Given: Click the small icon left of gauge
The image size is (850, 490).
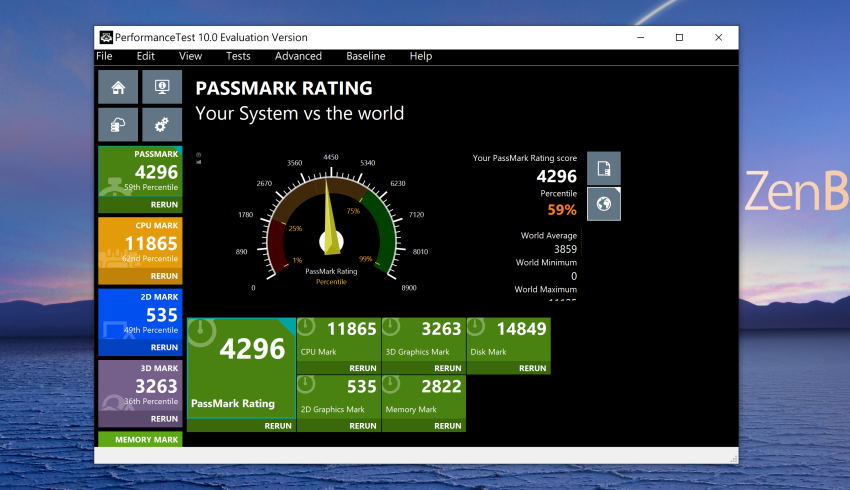Looking at the screenshot, I should pos(198,158).
